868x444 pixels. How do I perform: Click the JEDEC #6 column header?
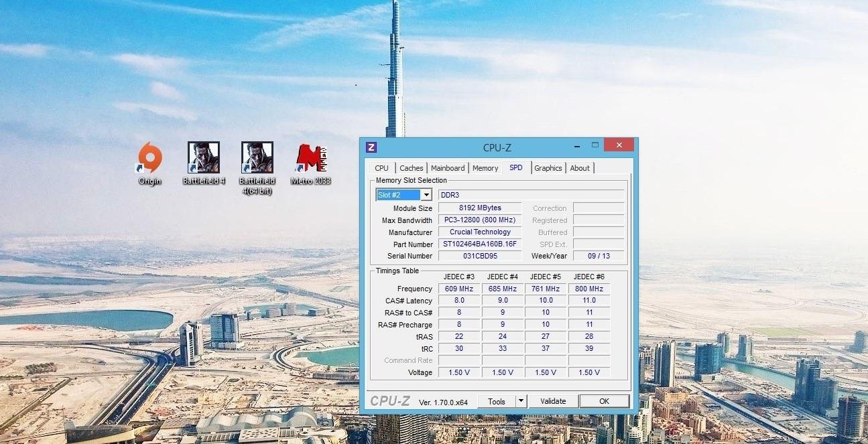point(589,277)
